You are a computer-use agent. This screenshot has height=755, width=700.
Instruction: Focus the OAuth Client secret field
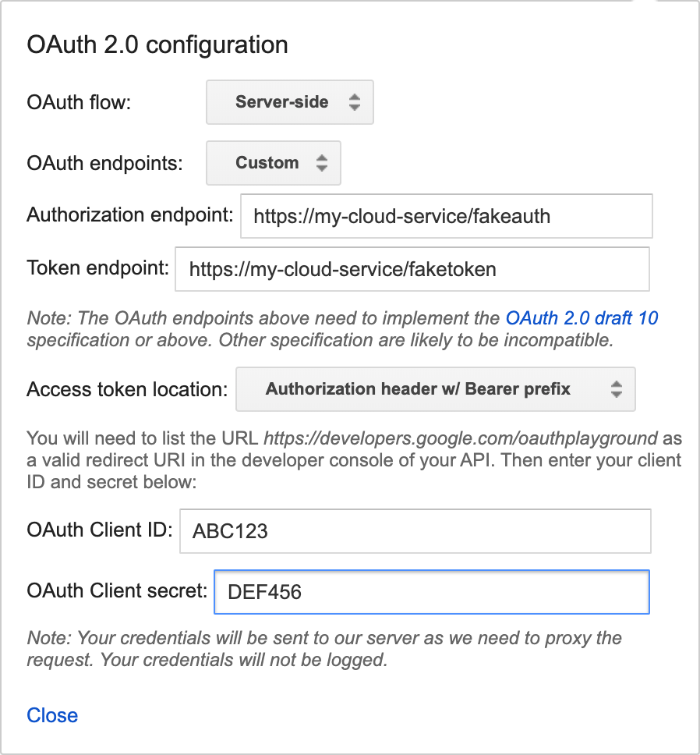tap(431, 592)
